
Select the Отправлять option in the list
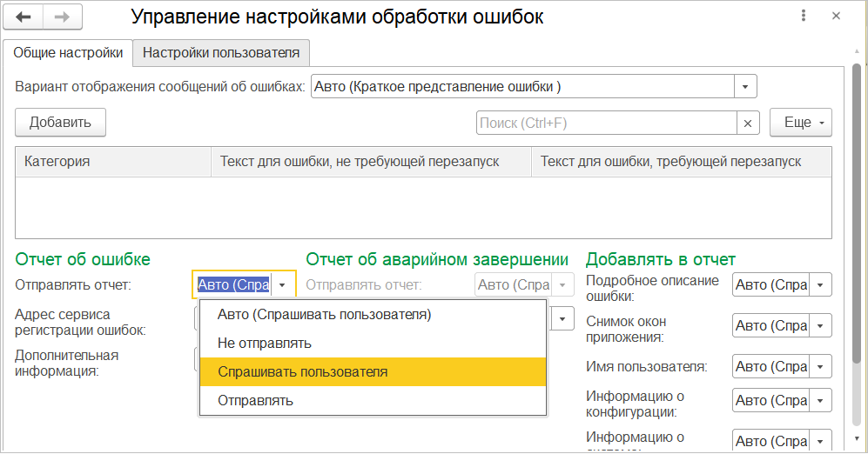255,400
